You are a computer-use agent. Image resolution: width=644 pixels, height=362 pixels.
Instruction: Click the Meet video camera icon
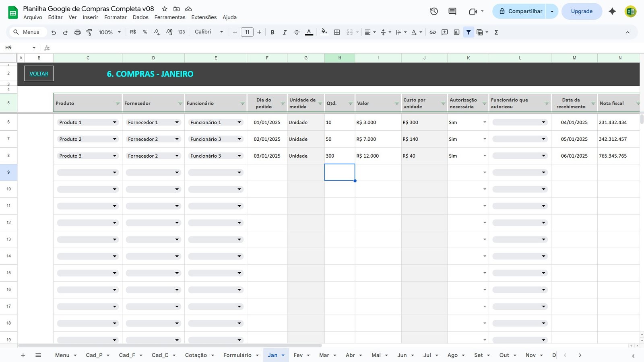pos(473,11)
